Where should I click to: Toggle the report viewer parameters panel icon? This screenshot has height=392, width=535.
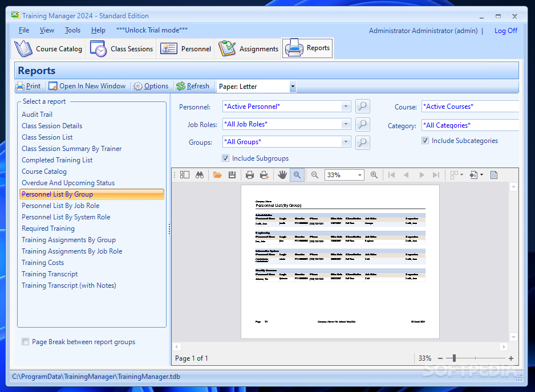pyautogui.click(x=185, y=175)
